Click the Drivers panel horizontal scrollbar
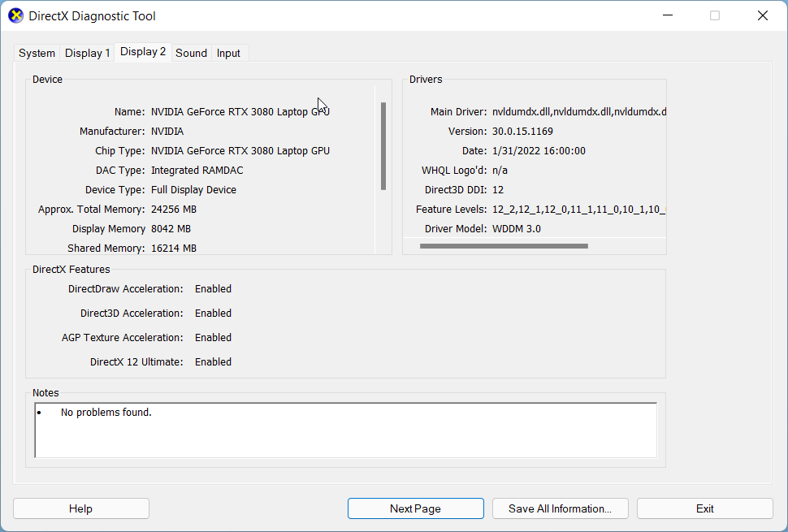This screenshot has height=532, width=788. tap(504, 245)
